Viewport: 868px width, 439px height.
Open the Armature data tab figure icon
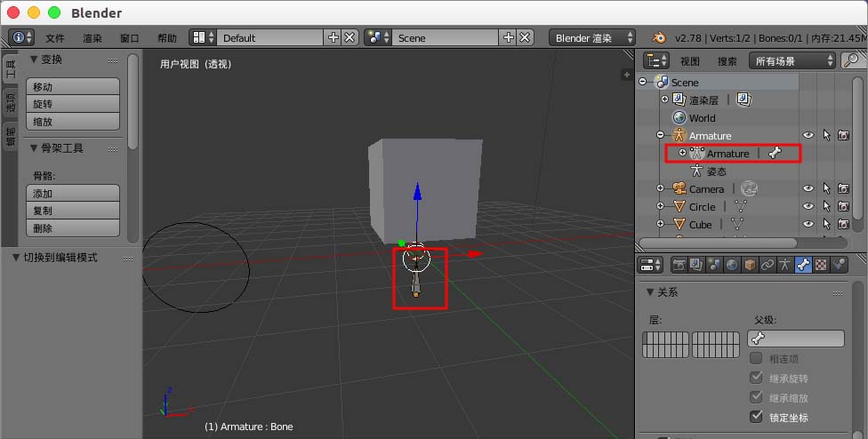(785, 265)
